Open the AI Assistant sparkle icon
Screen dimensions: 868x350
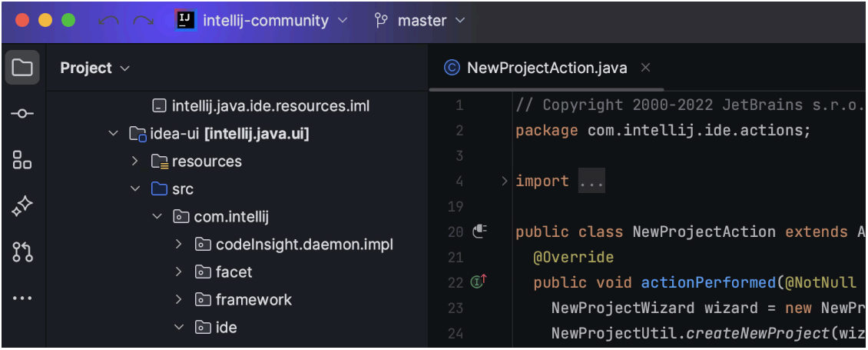click(x=22, y=206)
